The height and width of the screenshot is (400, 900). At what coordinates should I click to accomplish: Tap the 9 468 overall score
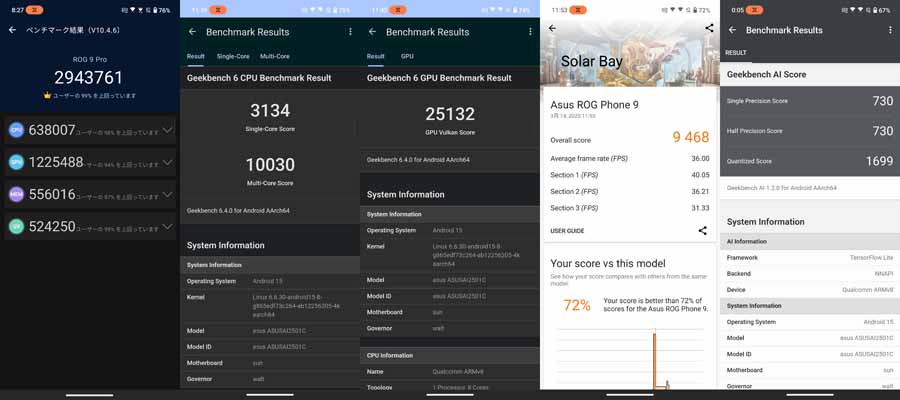[690, 137]
